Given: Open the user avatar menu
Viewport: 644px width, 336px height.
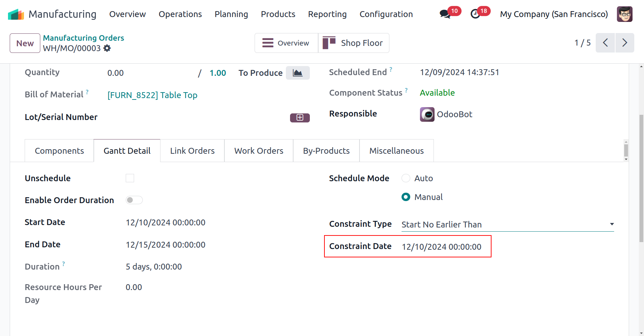Looking at the screenshot, I should pyautogui.click(x=624, y=14).
